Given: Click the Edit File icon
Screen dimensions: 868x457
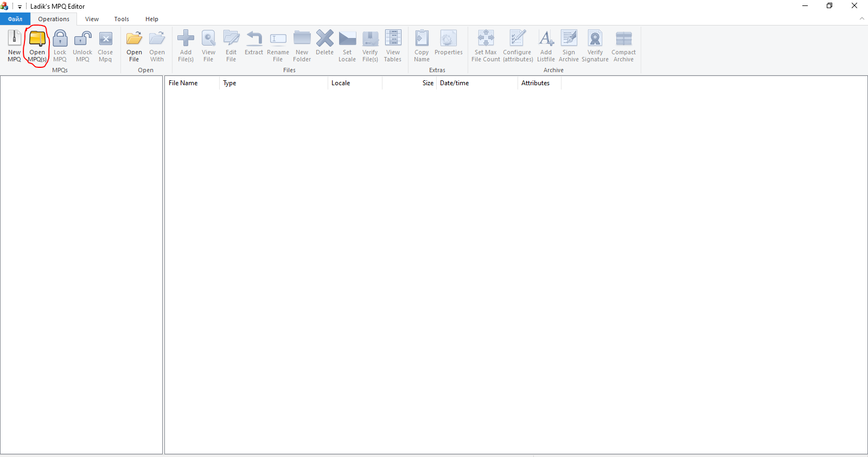Looking at the screenshot, I should (231, 39).
